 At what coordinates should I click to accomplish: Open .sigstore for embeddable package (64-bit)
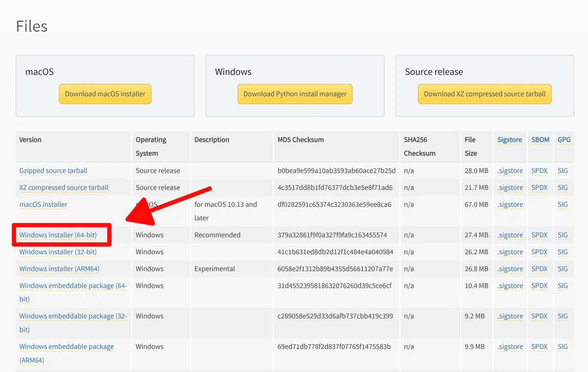(510, 286)
